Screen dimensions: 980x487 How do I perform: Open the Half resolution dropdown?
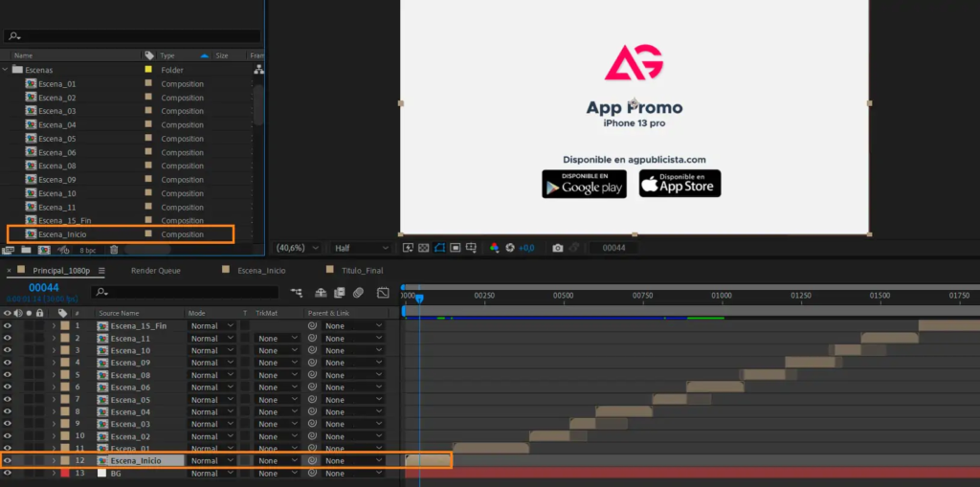point(361,248)
